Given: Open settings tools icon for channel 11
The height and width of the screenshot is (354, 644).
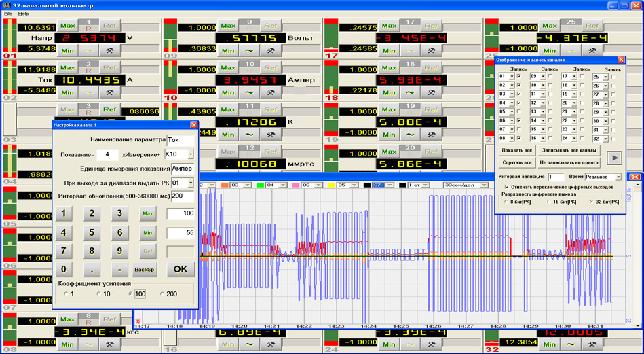Looking at the screenshot, I should click(271, 135).
